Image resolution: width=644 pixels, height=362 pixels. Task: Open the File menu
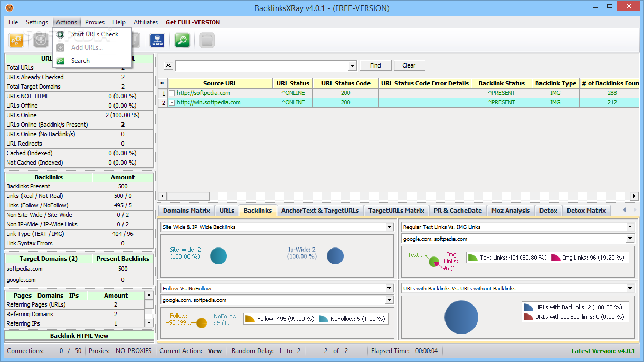coord(13,22)
